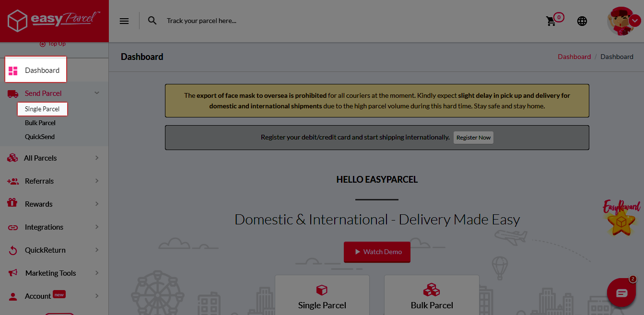Click the Delivery Made Easy headline
The width and height of the screenshot is (644, 315).
click(x=377, y=220)
